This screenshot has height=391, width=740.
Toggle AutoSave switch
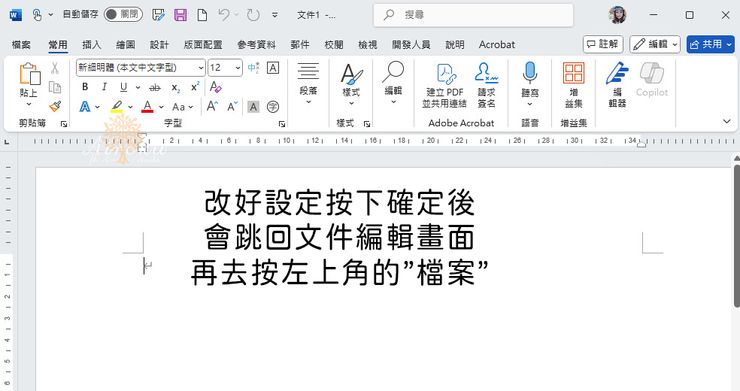[x=123, y=15]
